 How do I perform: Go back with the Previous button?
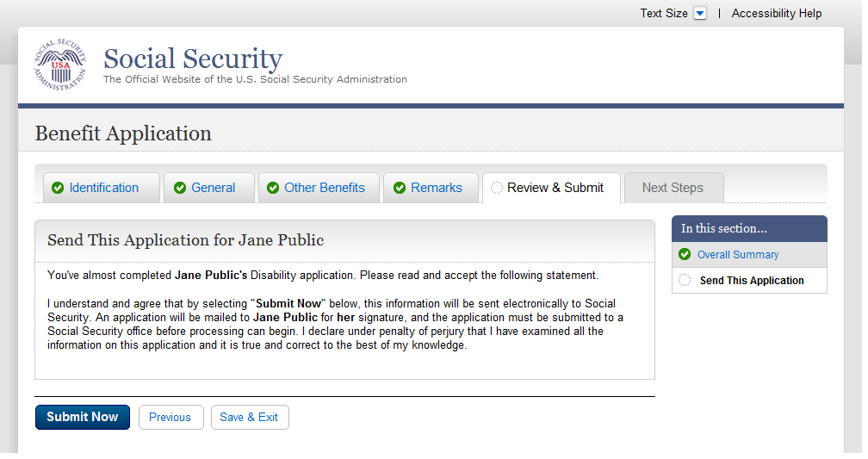point(170,417)
